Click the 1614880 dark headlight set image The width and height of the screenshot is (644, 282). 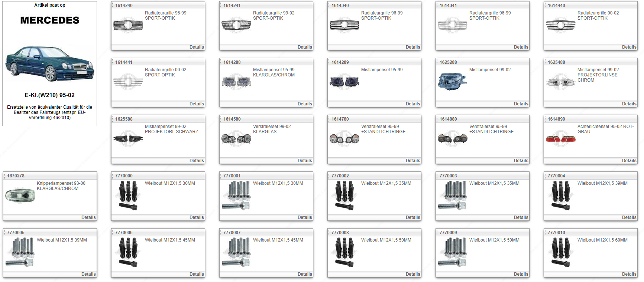tap(453, 139)
